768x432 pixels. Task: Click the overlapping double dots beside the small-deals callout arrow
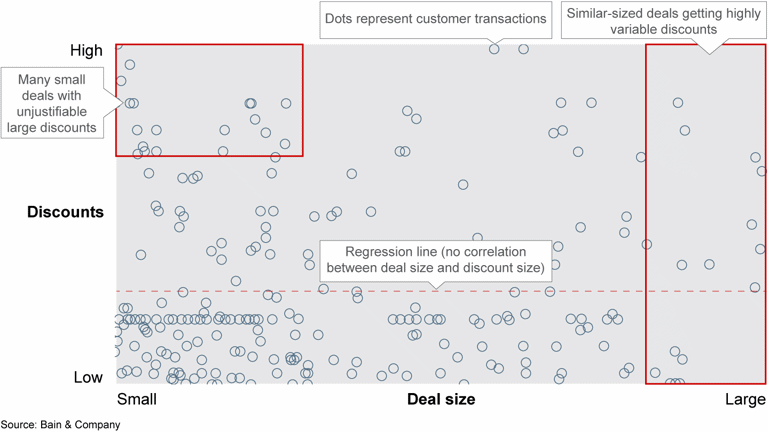pos(131,103)
